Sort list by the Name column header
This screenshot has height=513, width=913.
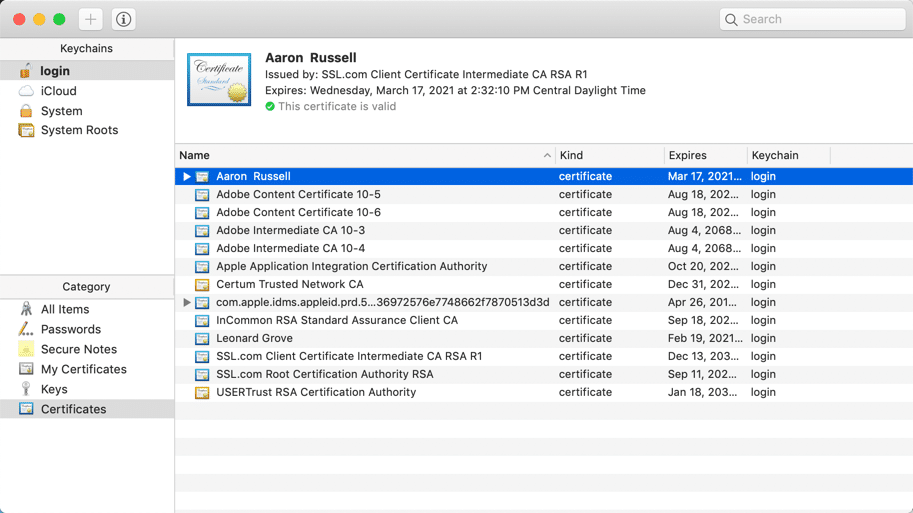(360, 156)
